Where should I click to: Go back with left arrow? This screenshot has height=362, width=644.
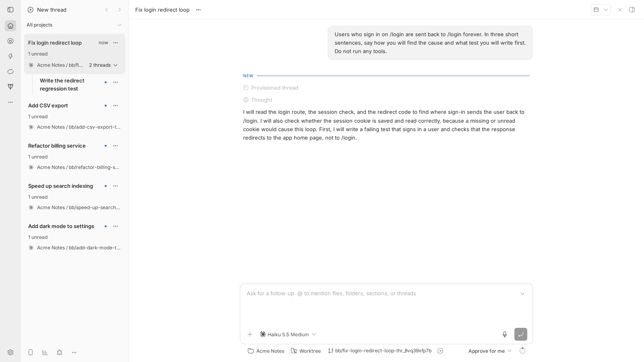tap(107, 10)
